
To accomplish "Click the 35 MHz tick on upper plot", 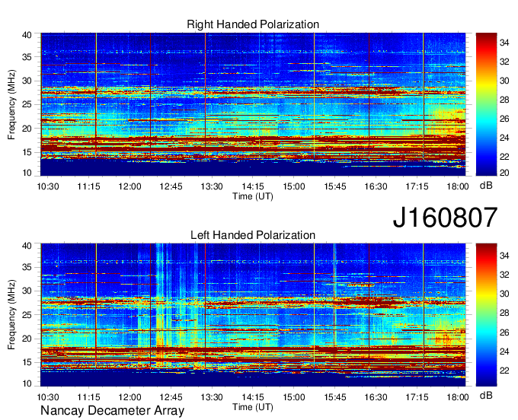I will 27,57.
